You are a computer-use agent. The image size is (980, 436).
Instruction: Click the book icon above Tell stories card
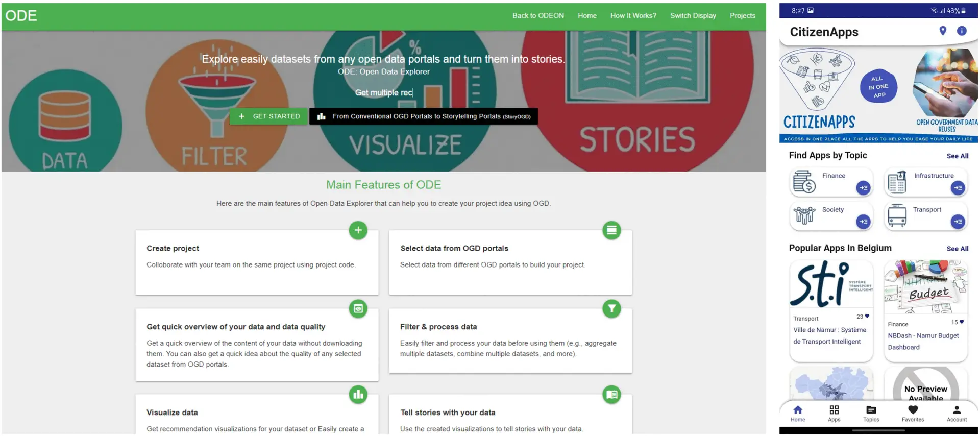[611, 395]
